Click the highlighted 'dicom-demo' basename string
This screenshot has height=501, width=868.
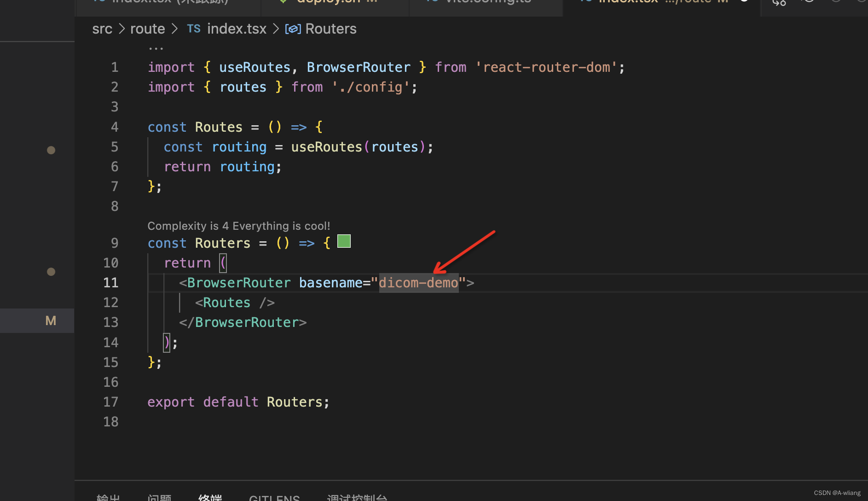coord(418,283)
